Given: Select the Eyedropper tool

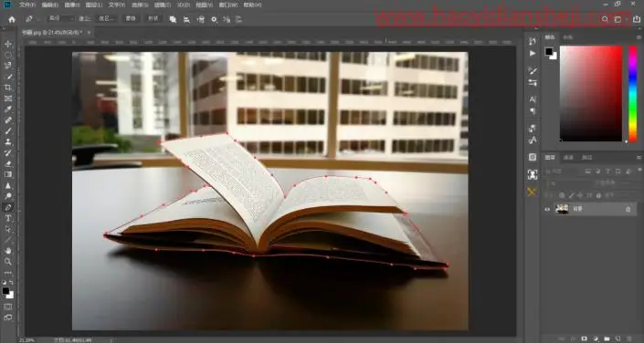Looking at the screenshot, I should (x=8, y=109).
